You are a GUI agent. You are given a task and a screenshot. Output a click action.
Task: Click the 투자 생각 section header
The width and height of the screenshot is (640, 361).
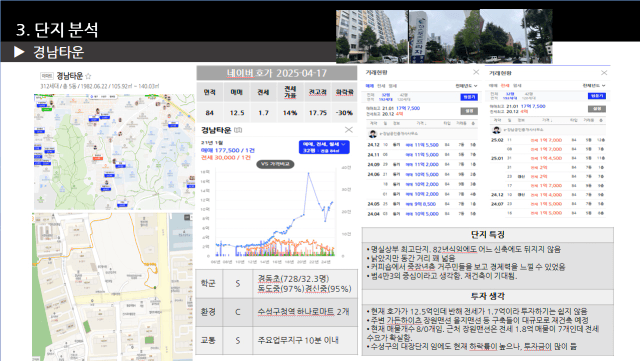point(488,296)
